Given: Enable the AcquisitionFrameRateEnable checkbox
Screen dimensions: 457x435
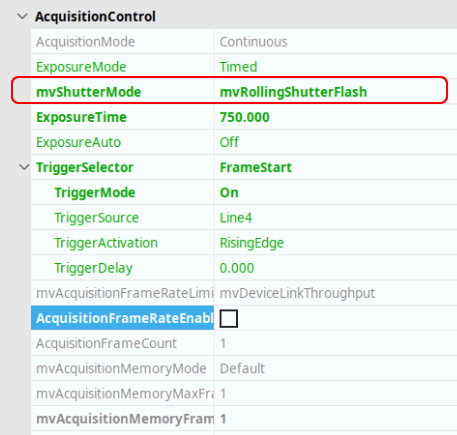Looking at the screenshot, I should [x=229, y=318].
